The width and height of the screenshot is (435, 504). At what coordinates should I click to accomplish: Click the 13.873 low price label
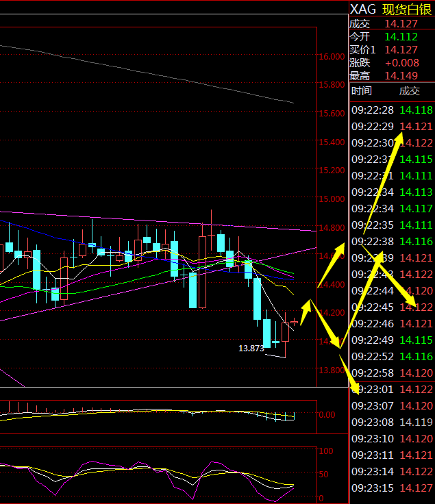click(x=251, y=349)
